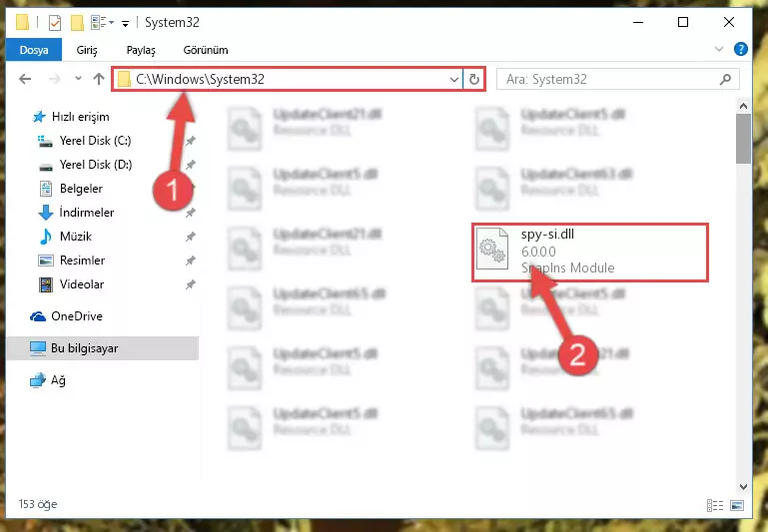Open OneDrive in the navigation pane
This screenshot has height=532, width=768.
(x=77, y=316)
